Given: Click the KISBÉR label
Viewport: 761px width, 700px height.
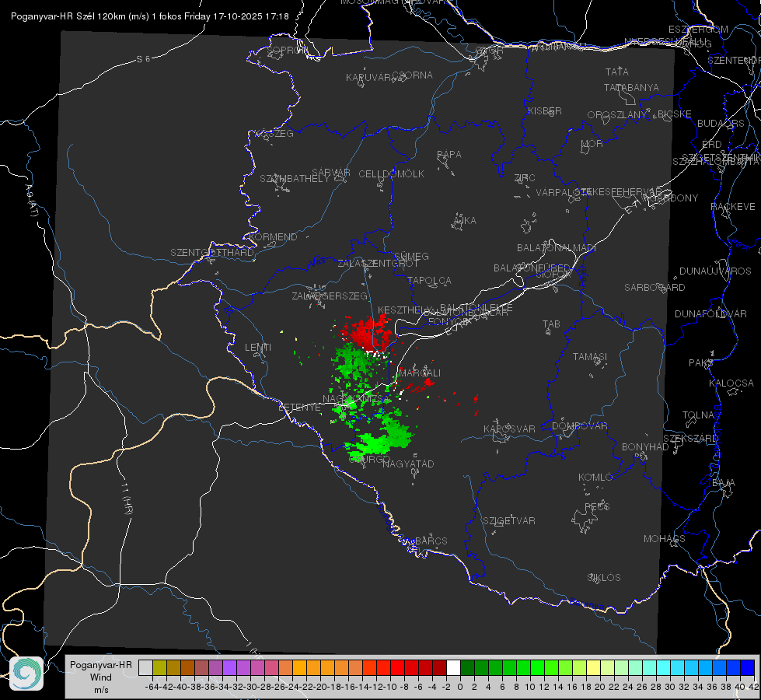Looking at the screenshot, I should (x=545, y=110).
